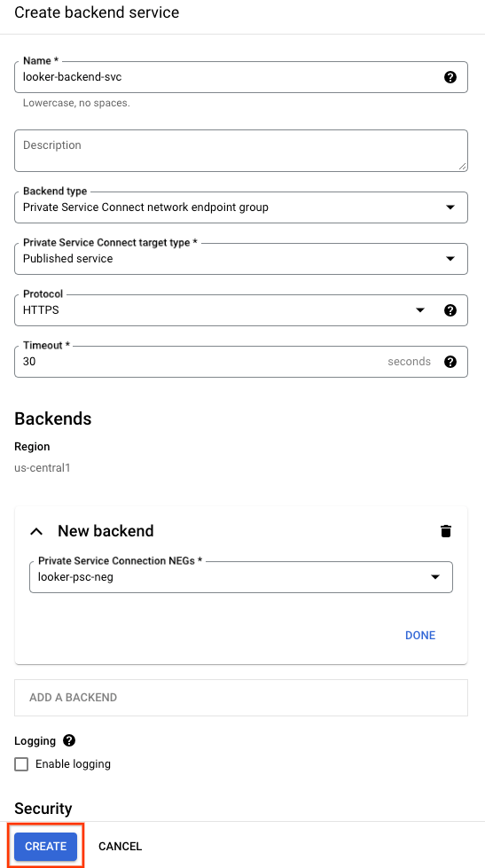Enable logging checkbox

tap(21, 764)
